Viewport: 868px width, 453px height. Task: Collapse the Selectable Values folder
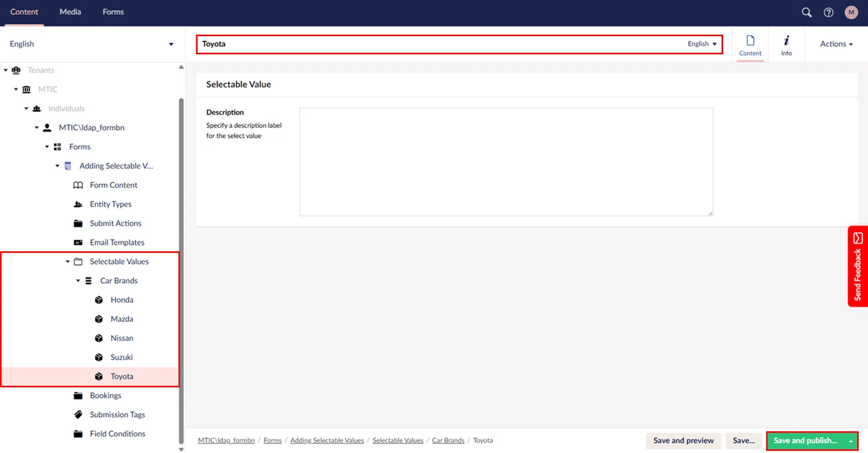68,262
